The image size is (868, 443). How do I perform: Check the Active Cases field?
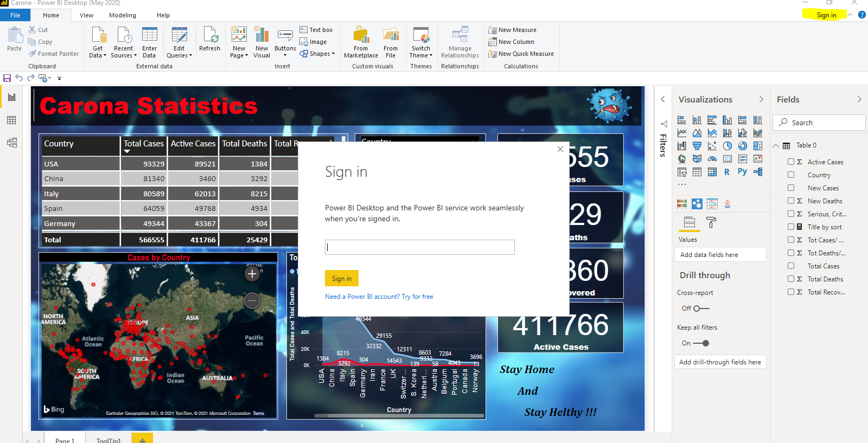[x=791, y=162]
